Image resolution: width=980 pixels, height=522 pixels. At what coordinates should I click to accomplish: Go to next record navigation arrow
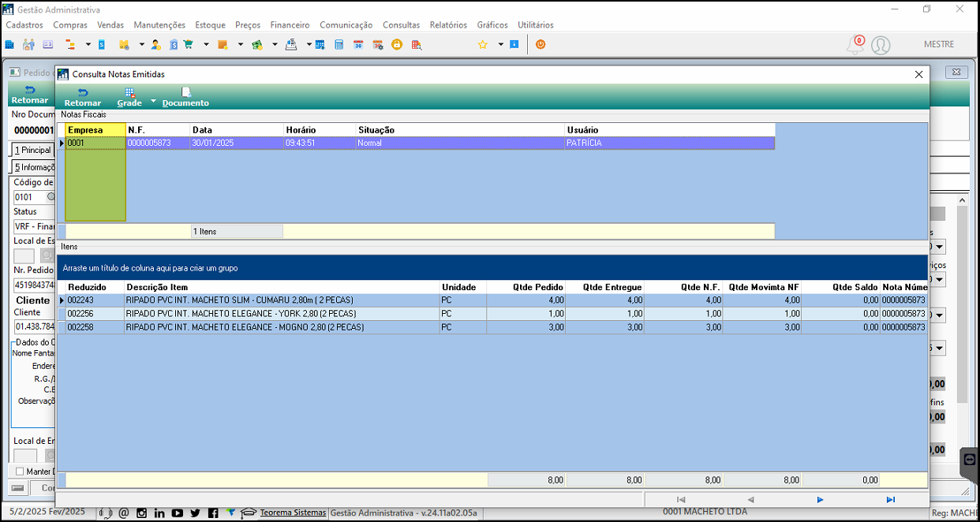(820, 499)
